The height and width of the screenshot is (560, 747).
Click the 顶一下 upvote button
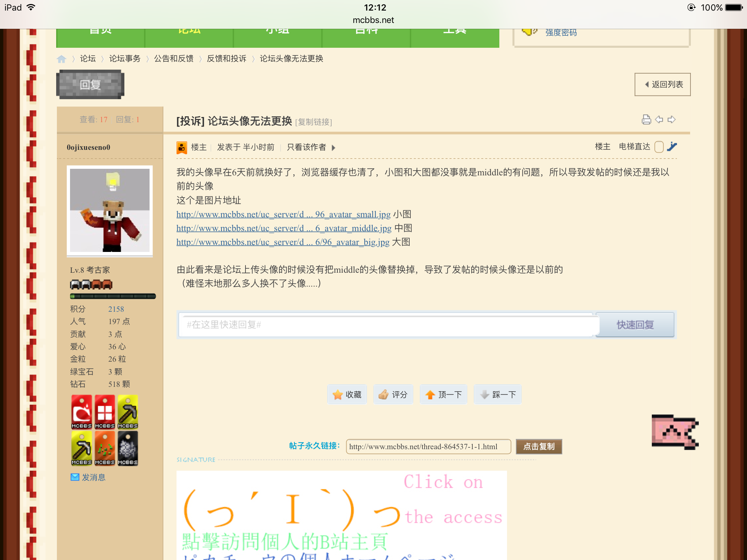pyautogui.click(x=444, y=394)
